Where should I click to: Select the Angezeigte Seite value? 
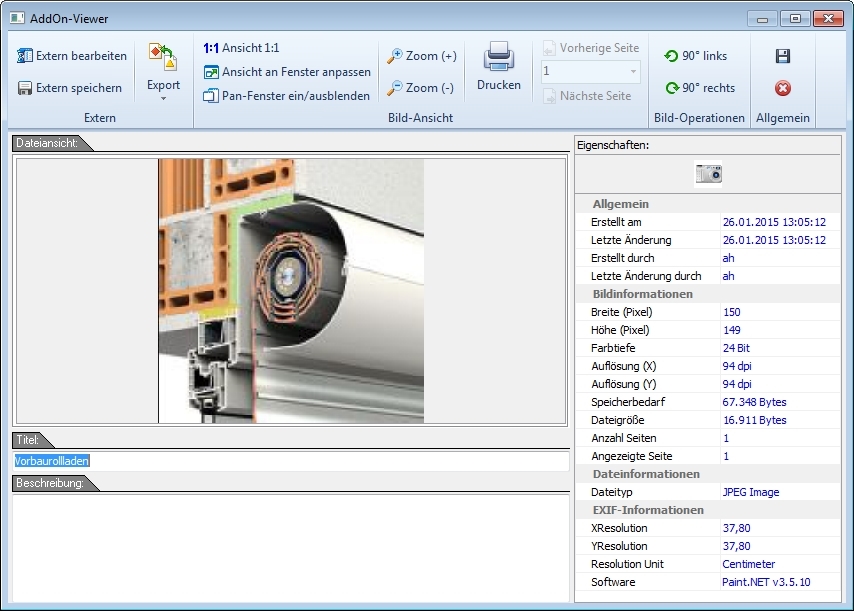click(726, 456)
